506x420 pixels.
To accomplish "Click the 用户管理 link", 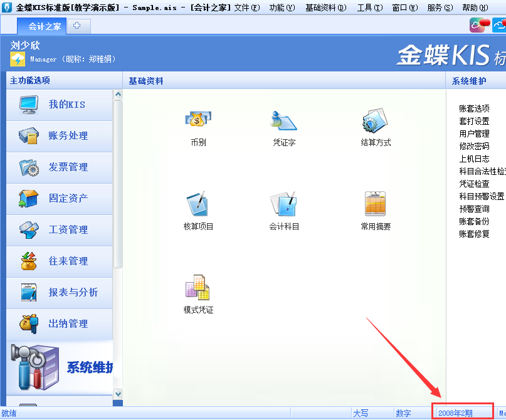I will [x=474, y=134].
